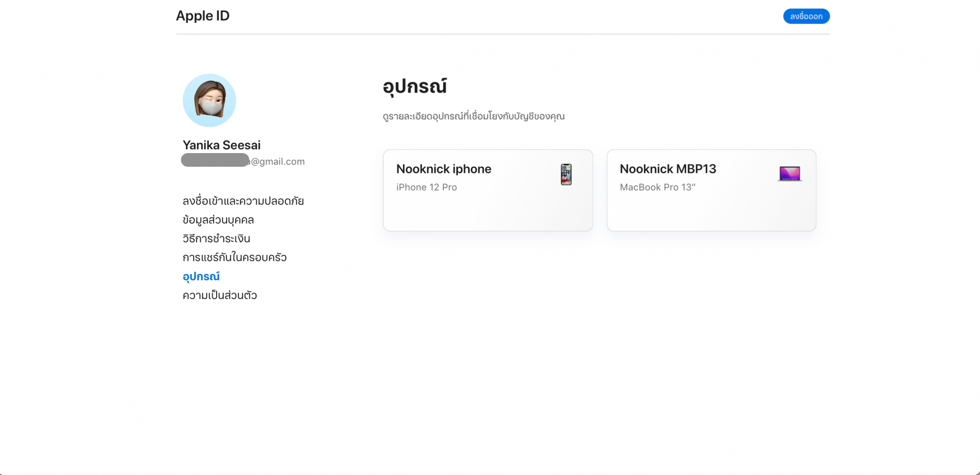Open ความเป็นส่วนตัว privacy section
Screen dimensions: 980x475
(x=219, y=295)
